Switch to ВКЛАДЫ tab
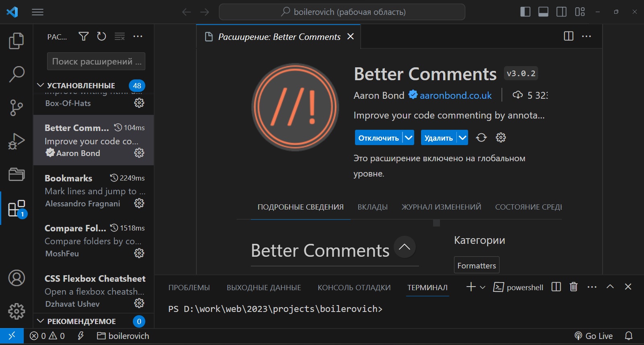The width and height of the screenshot is (644, 345). (x=373, y=207)
